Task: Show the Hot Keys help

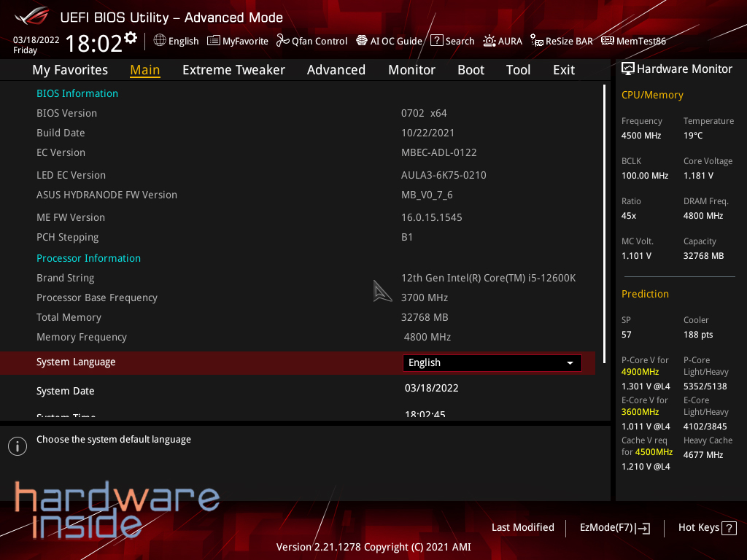Action: click(707, 527)
